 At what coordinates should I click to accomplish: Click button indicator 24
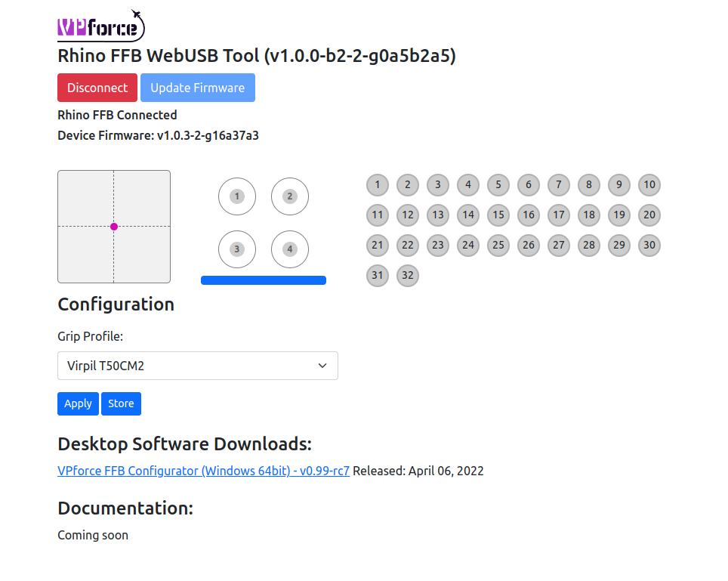tap(468, 246)
